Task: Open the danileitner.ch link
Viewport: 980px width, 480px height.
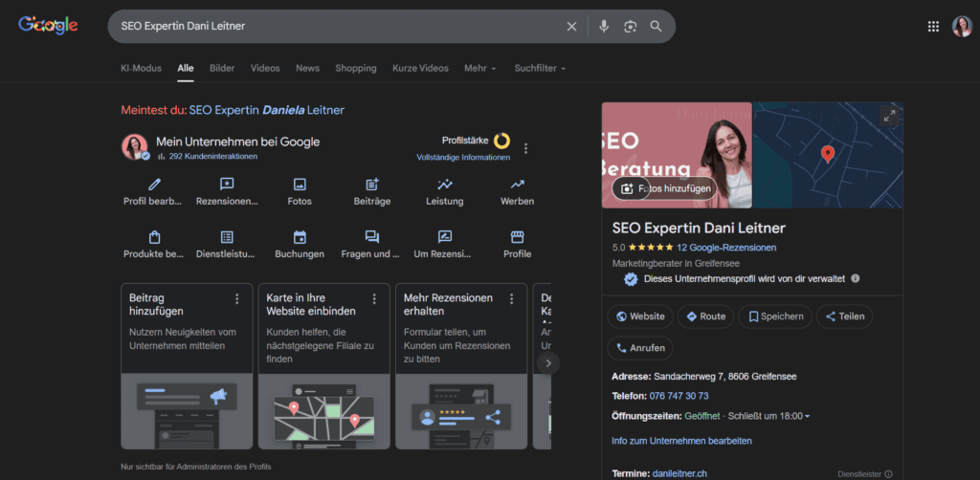Action: click(x=679, y=473)
